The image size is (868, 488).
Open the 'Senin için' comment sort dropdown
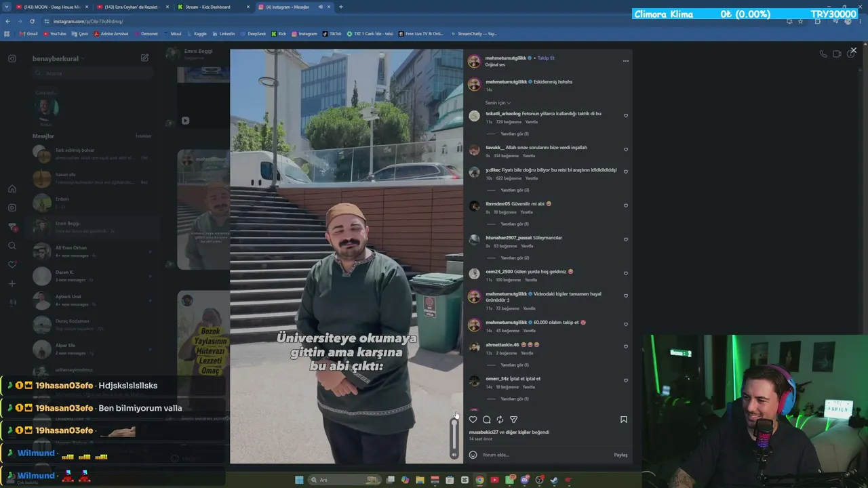coord(498,103)
